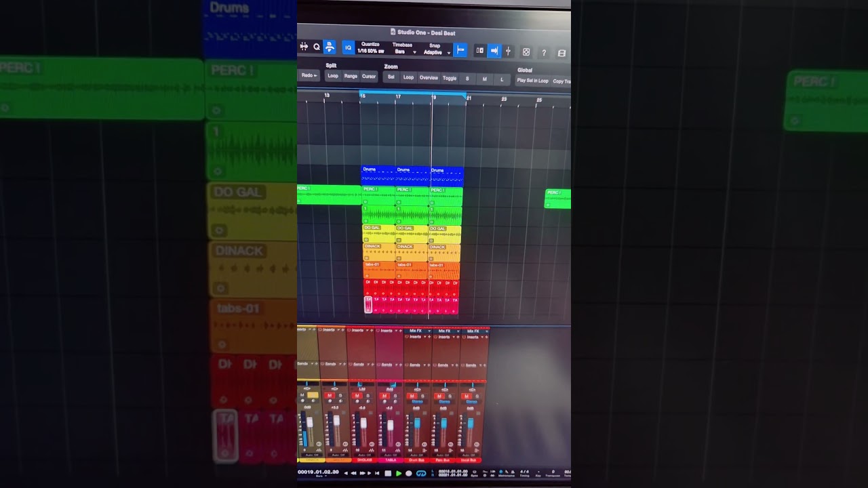Click Play Sel in Loop button
868x488 pixels.
pyautogui.click(x=532, y=81)
